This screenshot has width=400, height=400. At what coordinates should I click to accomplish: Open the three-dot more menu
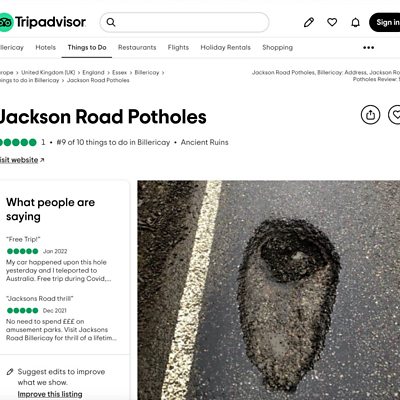[368, 48]
